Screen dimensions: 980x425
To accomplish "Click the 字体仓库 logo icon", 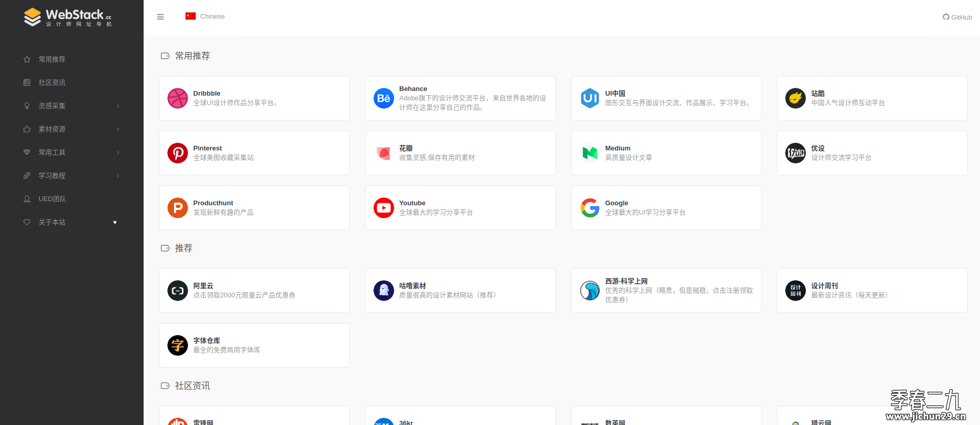I will (x=177, y=345).
